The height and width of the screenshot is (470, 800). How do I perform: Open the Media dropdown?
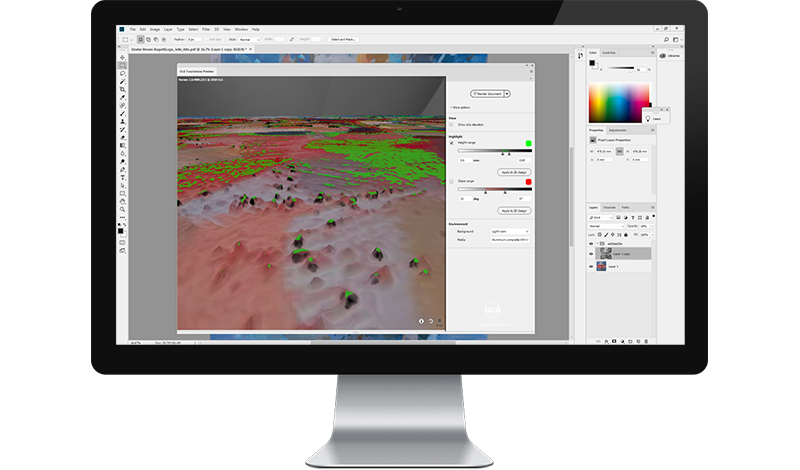pos(510,239)
